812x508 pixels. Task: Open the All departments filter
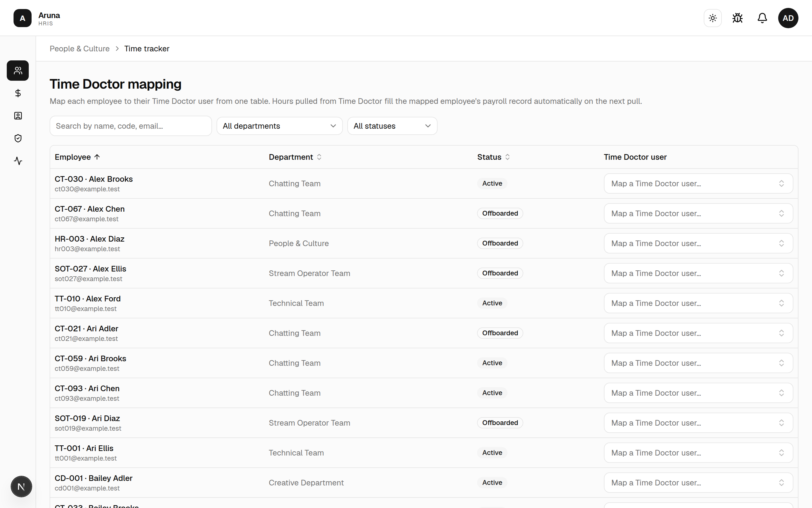(279, 126)
